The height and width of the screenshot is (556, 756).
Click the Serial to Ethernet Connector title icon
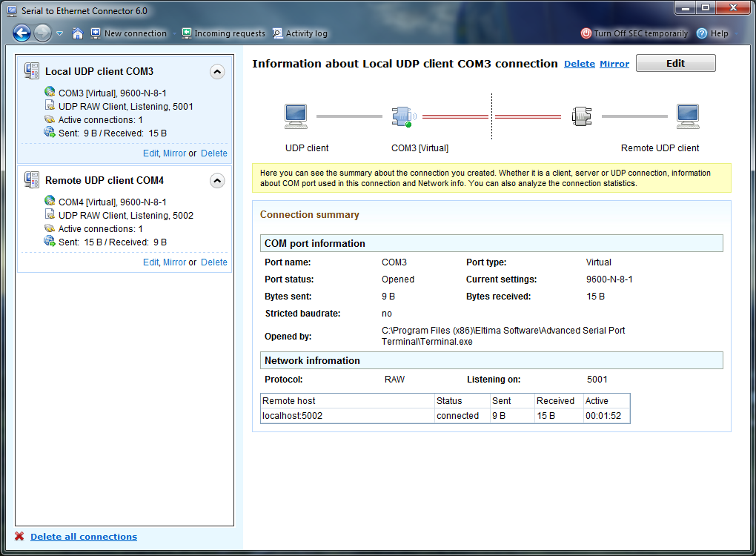coord(12,10)
